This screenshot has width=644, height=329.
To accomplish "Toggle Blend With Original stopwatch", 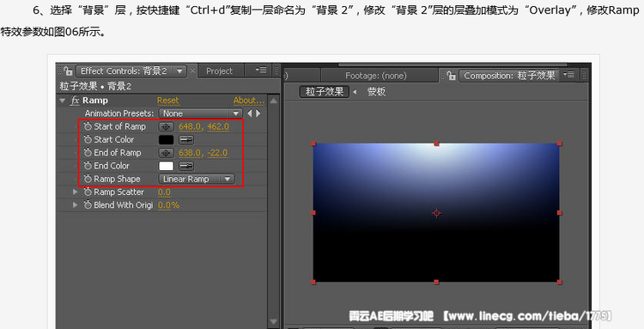I will (88, 205).
